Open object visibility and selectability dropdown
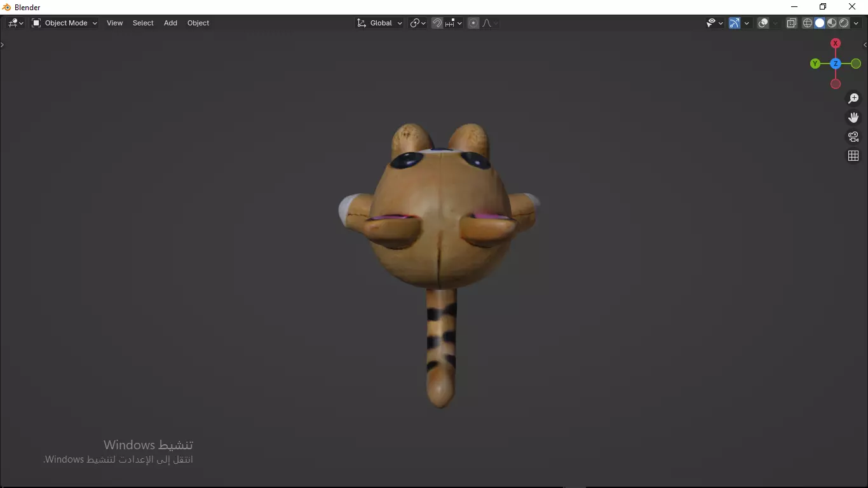868x488 pixels. [715, 23]
